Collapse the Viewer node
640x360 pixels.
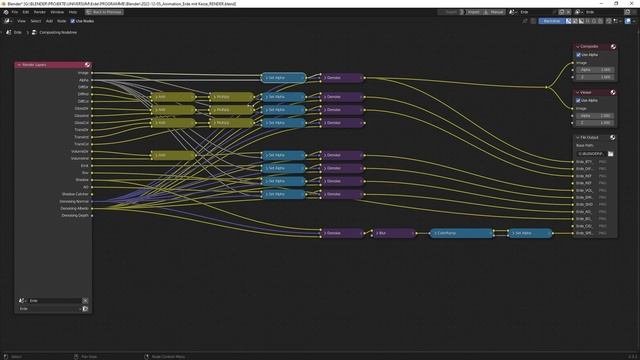click(x=578, y=92)
